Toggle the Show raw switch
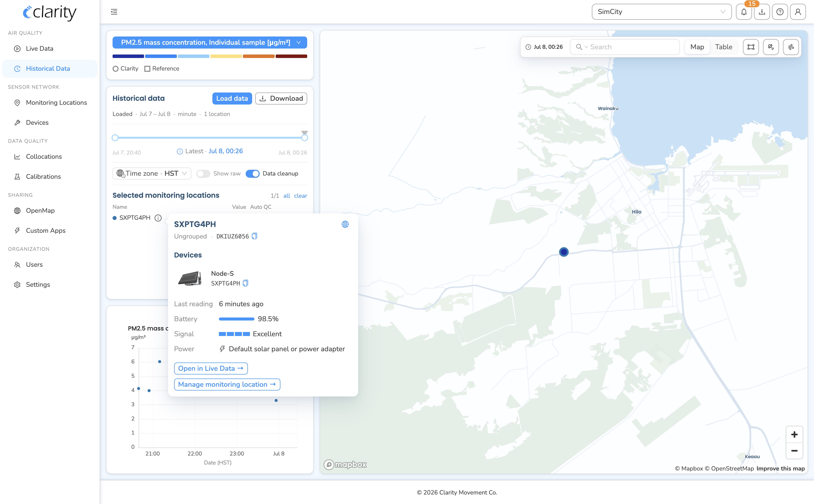Screen dimensions: 814x504 [x=203, y=174]
